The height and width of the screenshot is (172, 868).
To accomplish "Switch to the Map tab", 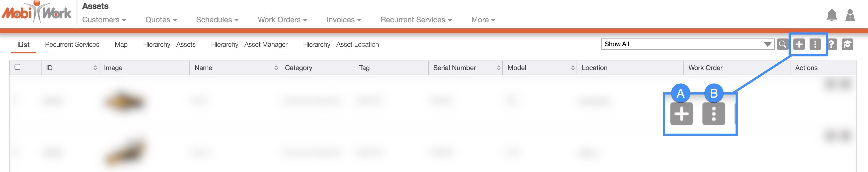I will [x=121, y=45].
